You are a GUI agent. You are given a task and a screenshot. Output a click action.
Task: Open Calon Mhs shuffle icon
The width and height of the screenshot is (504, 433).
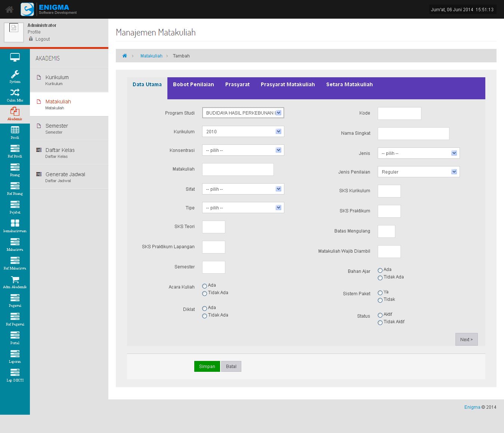pyautogui.click(x=15, y=93)
